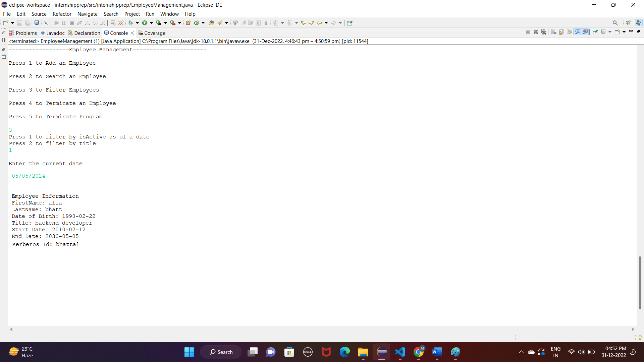
Task: Click the Run green play button
Action: point(145,23)
